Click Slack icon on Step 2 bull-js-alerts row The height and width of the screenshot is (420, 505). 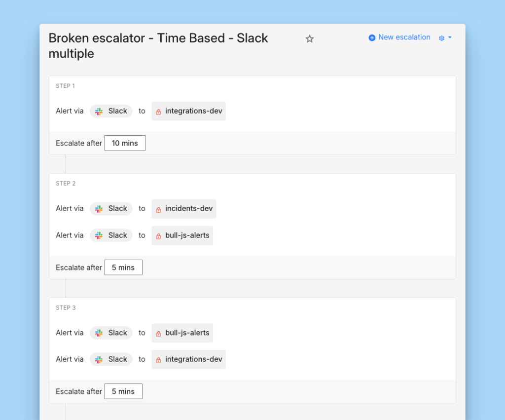tap(99, 236)
